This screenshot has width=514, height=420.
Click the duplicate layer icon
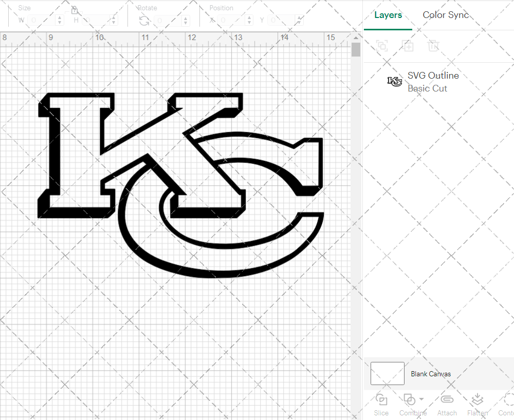408,46
